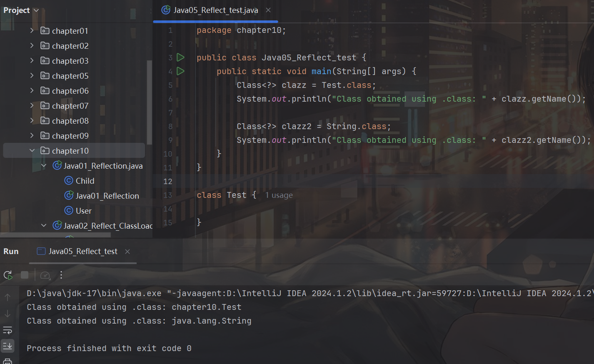Collapse the Java01_Reflection.java node
594x364 pixels.
44,166
